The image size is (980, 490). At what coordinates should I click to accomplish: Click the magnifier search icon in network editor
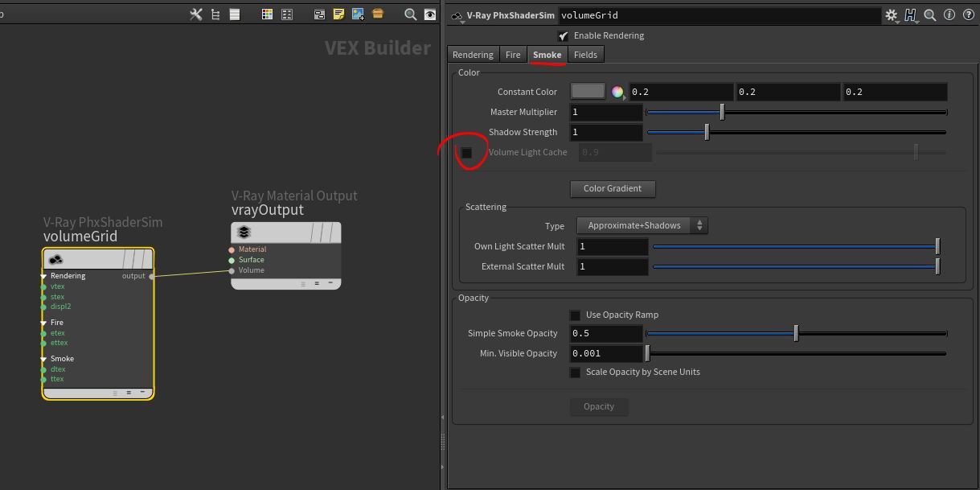tap(410, 14)
